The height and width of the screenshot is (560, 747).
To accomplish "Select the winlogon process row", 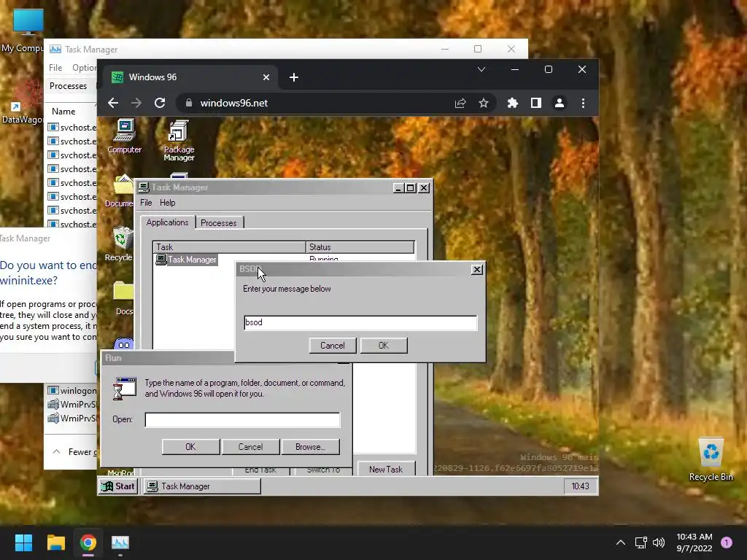I will [x=71, y=391].
